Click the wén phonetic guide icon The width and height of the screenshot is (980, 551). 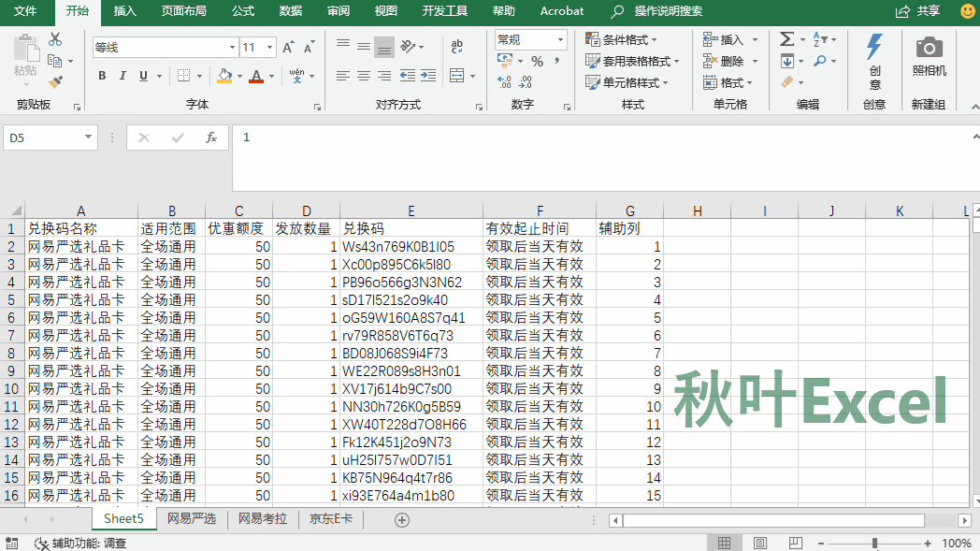pos(296,76)
